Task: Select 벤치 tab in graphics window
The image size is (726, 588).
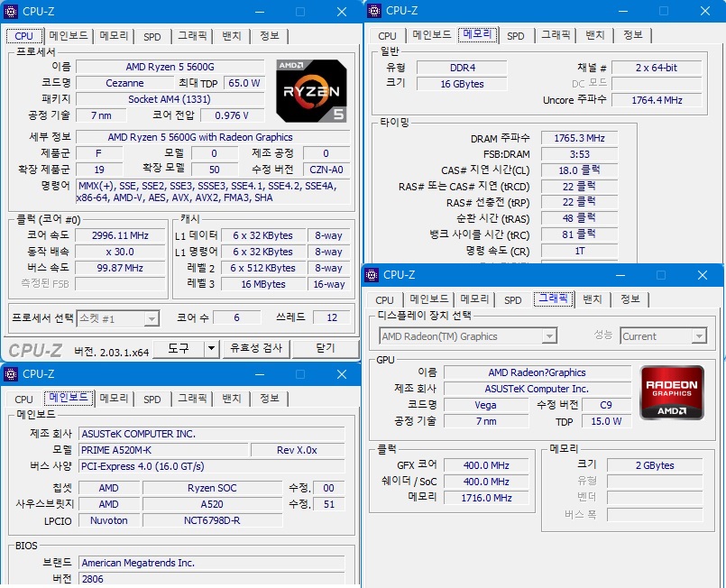Action: (x=593, y=299)
